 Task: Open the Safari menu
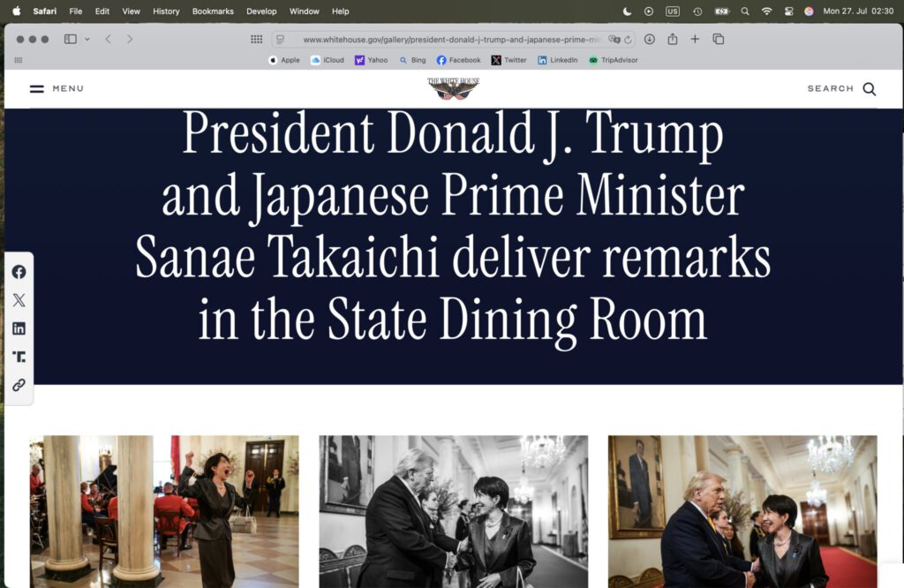(44, 11)
